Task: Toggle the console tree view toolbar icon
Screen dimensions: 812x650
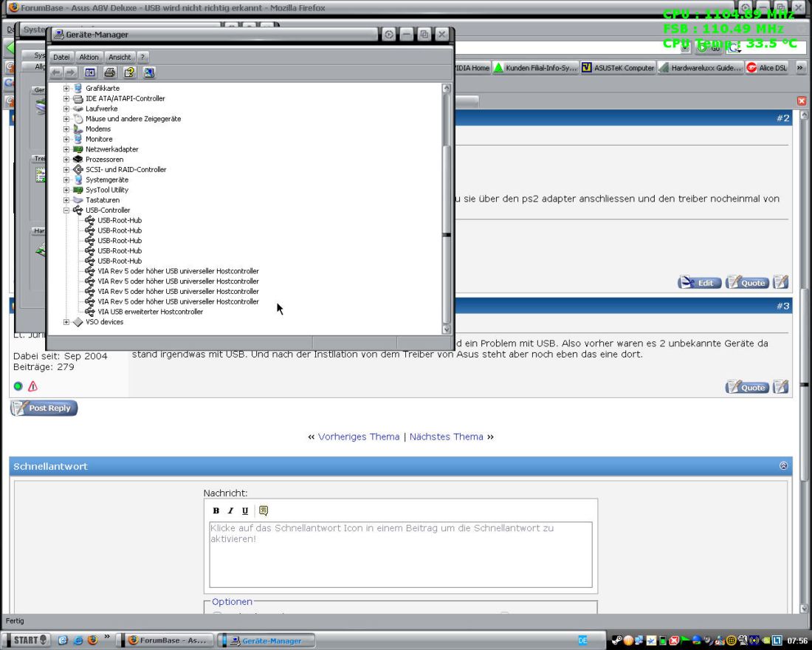Action: (x=90, y=72)
